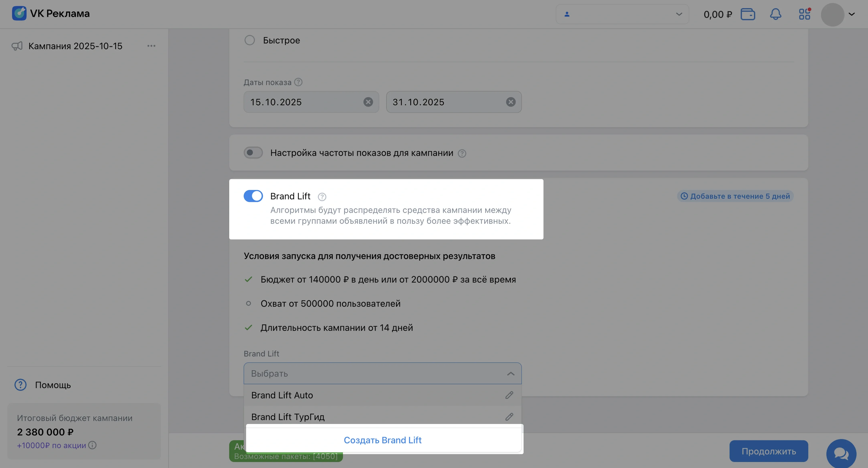The width and height of the screenshot is (868, 468).
Task: Clear the 15.10.2025 start date
Action: point(368,102)
